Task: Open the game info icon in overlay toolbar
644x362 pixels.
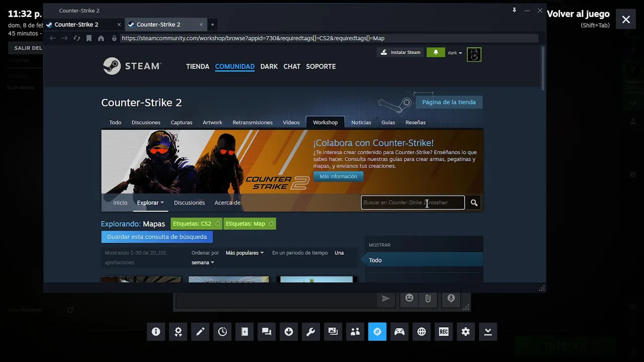Action: (x=156, y=332)
